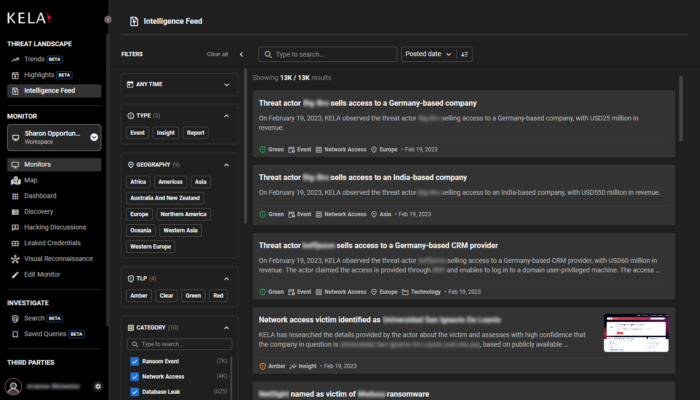This screenshot has width=700, height=420.
Task: Toggle the Western Asia filter
Action: tap(180, 230)
